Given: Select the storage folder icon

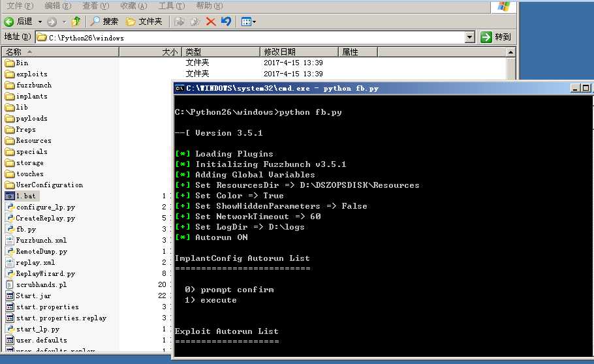Looking at the screenshot, I should [10, 163].
